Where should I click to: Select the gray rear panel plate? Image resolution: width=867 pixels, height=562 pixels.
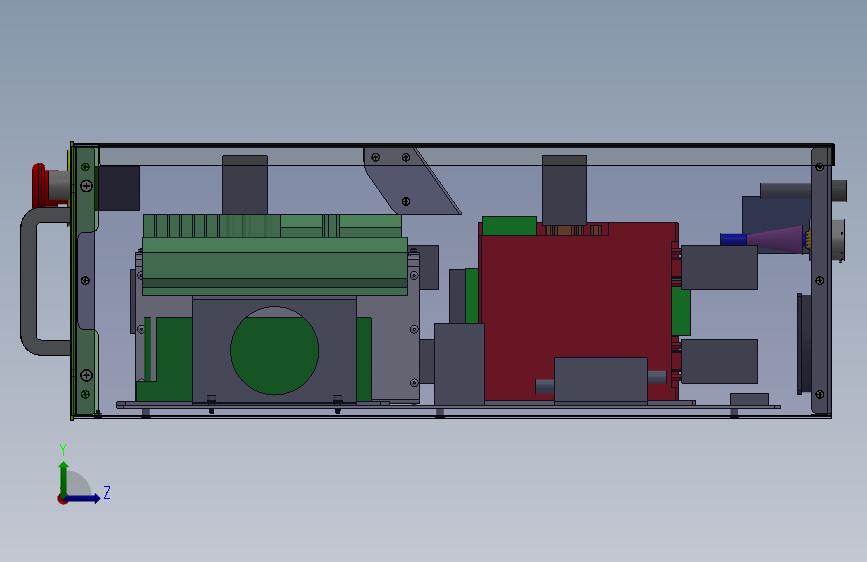tap(821, 280)
